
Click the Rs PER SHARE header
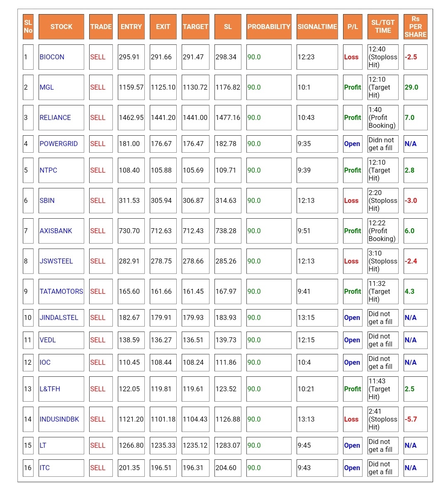click(x=415, y=27)
